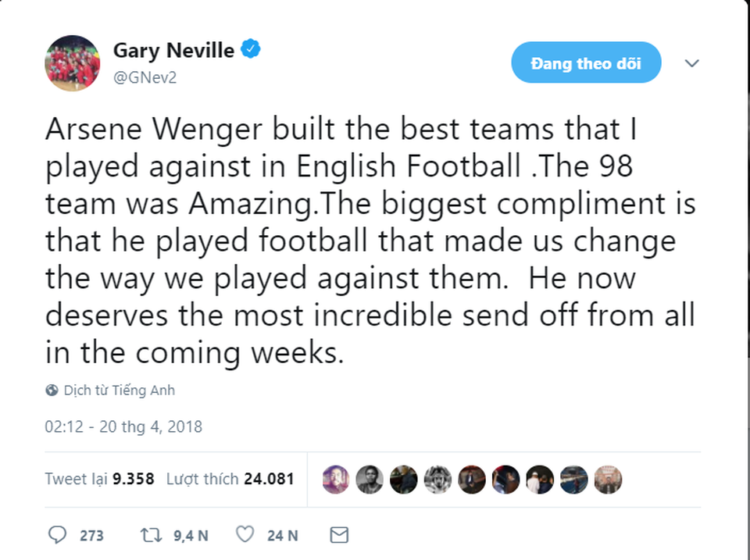Click the verified badge next to Gary Neville
750x560 pixels.
click(248, 48)
